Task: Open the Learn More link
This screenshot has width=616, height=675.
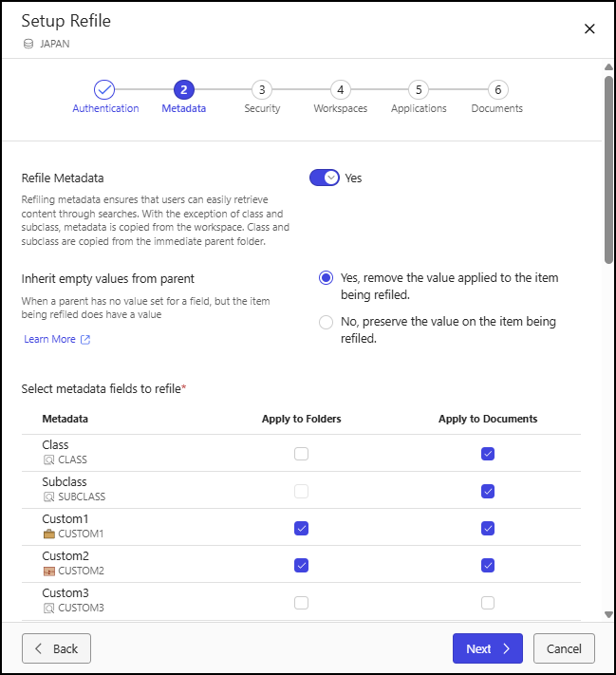Action: point(50,339)
